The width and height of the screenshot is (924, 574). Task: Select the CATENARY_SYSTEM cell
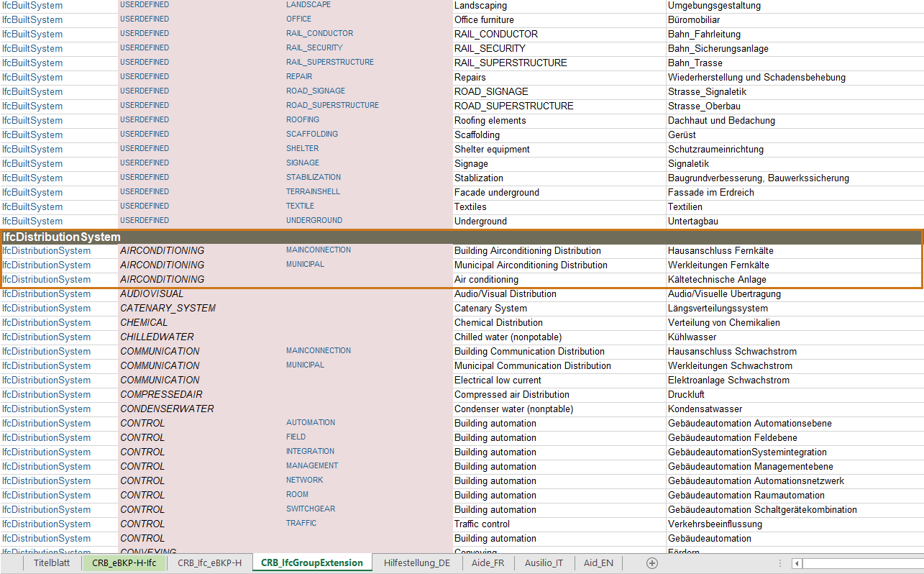(x=201, y=308)
